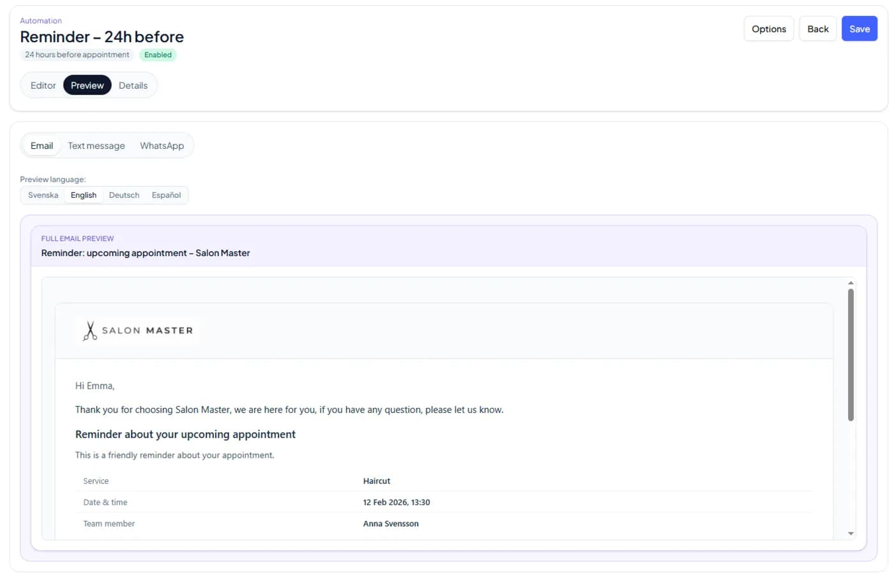Switch preview language to Deutsch
This screenshot has width=894, height=588.
pos(124,195)
